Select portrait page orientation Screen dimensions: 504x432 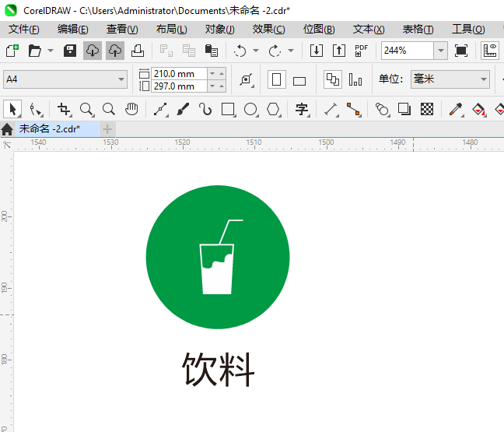[x=276, y=79]
